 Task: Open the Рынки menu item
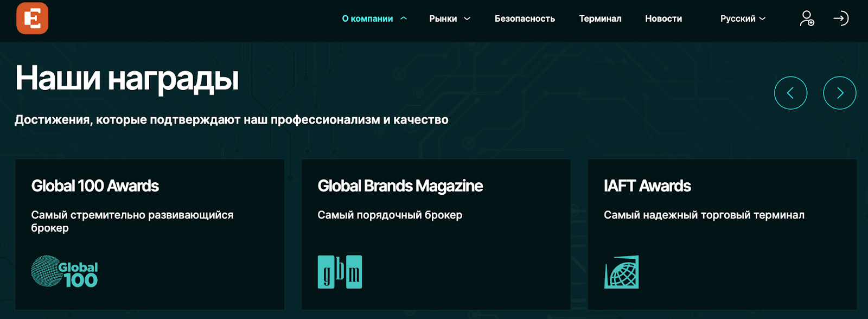443,18
